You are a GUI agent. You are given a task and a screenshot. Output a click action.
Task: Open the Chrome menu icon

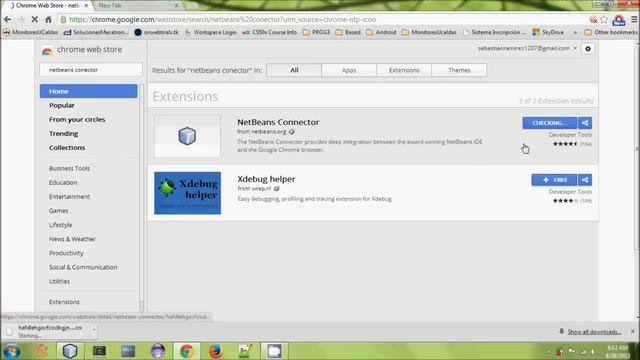(x=634, y=19)
